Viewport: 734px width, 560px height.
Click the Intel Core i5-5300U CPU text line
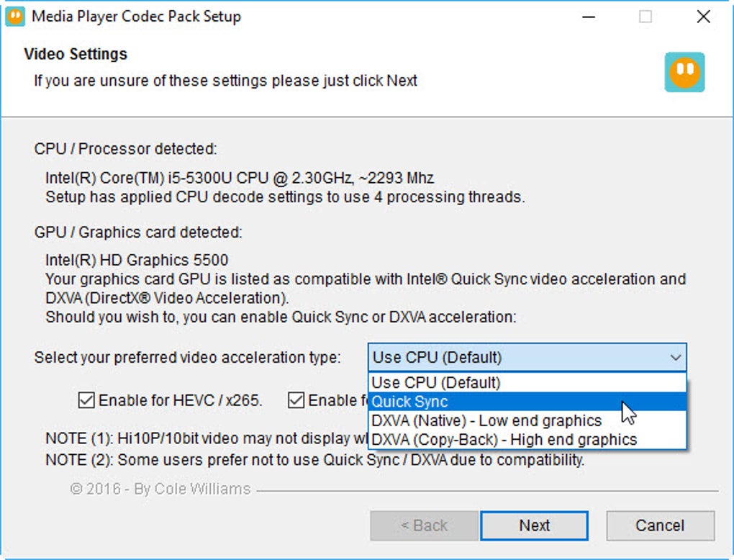click(239, 178)
